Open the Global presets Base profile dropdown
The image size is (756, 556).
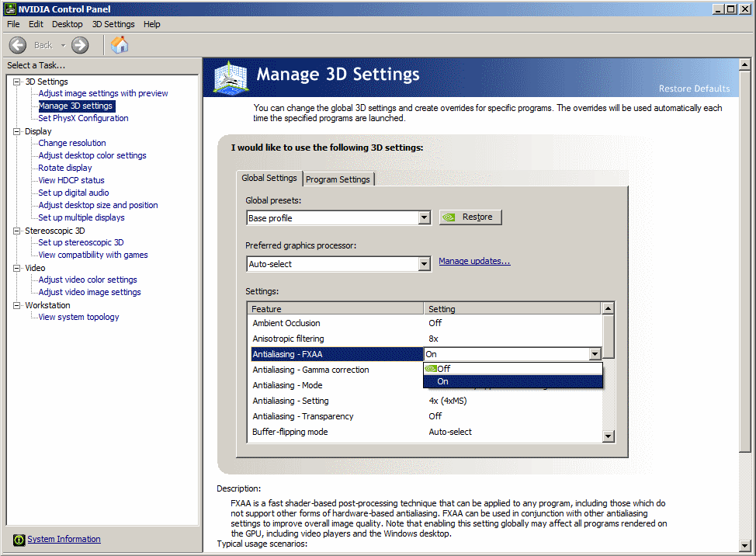click(x=338, y=218)
